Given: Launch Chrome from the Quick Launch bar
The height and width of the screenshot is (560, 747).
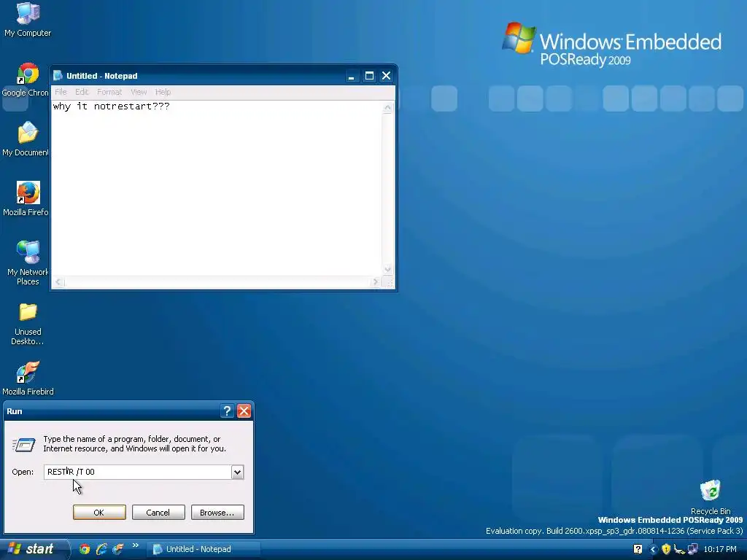Looking at the screenshot, I should click(x=85, y=549).
